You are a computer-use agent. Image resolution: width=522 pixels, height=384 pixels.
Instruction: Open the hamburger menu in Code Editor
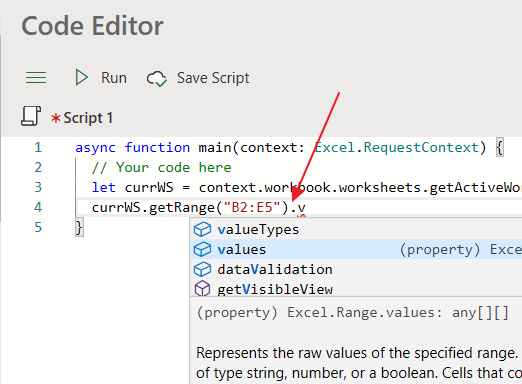point(36,78)
